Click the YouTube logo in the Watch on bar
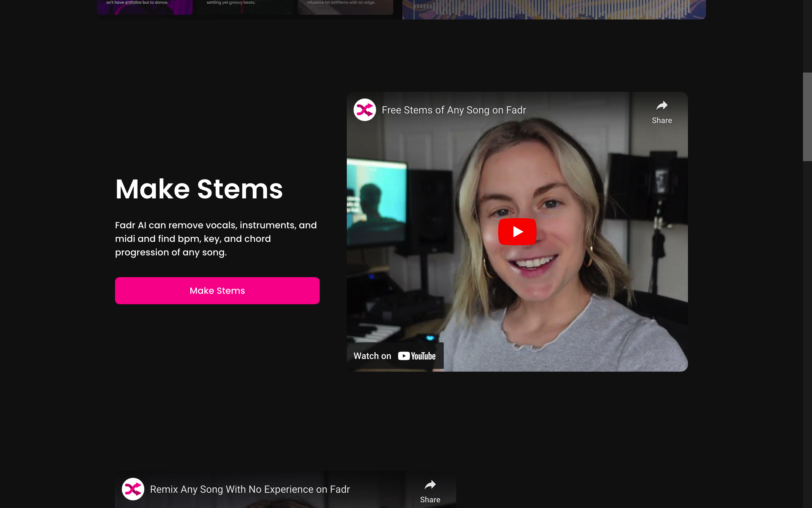This screenshot has height=508, width=812. (417, 356)
